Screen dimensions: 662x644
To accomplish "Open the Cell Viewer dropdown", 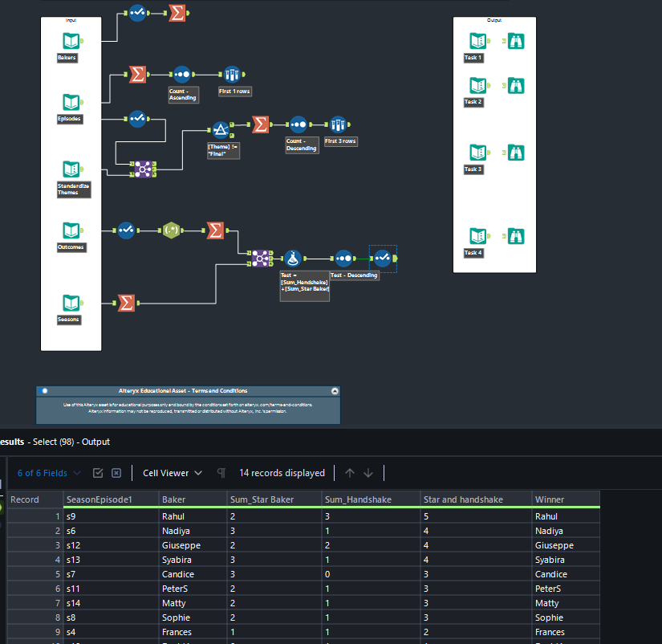I will (169, 473).
